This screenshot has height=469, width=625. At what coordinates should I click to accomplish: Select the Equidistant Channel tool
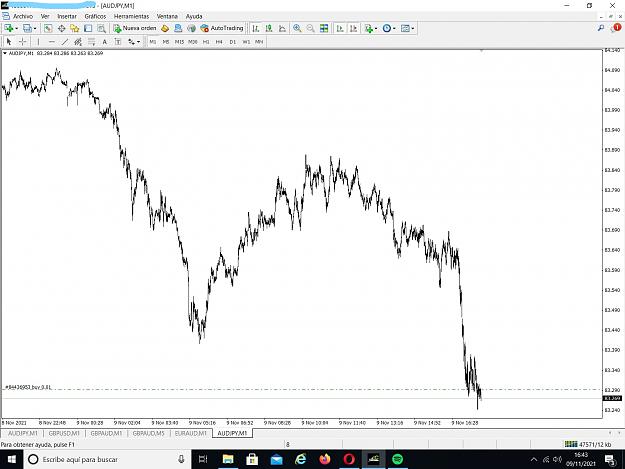pyautogui.click(x=78, y=41)
